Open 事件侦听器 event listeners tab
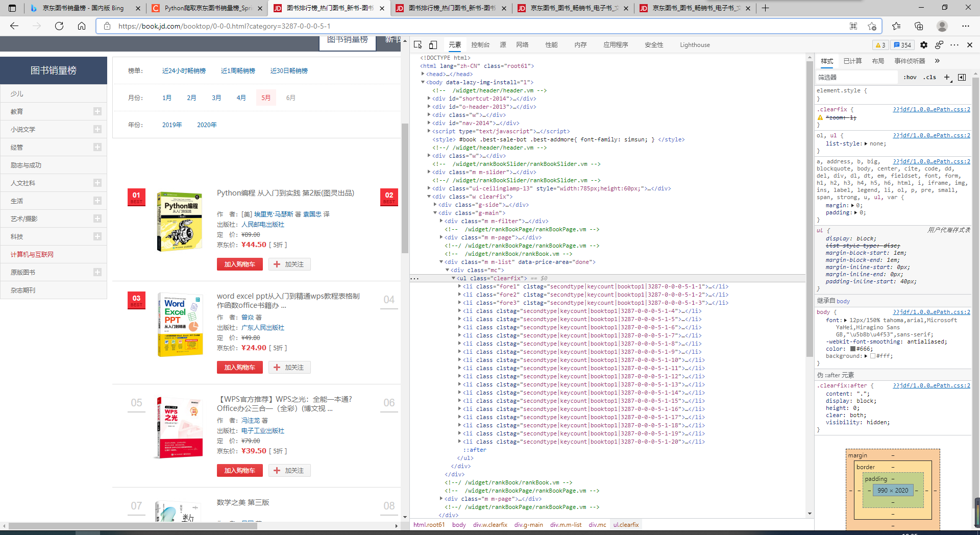The height and width of the screenshot is (535, 980). coord(910,61)
